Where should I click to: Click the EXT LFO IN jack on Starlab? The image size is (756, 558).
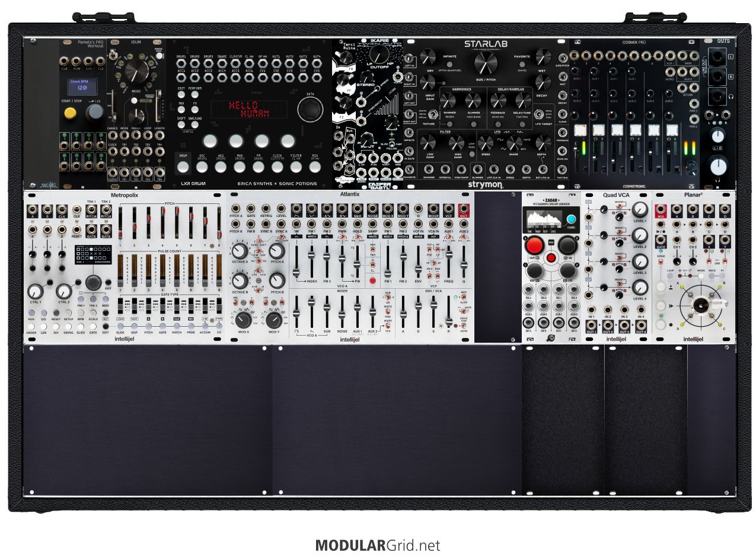point(544,169)
